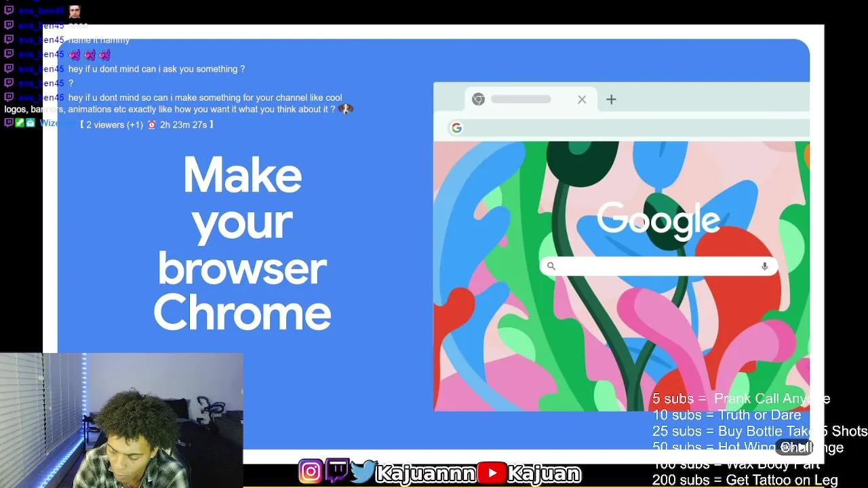
Task: Click the green badge in the Wiz chat row
Action: point(20,123)
